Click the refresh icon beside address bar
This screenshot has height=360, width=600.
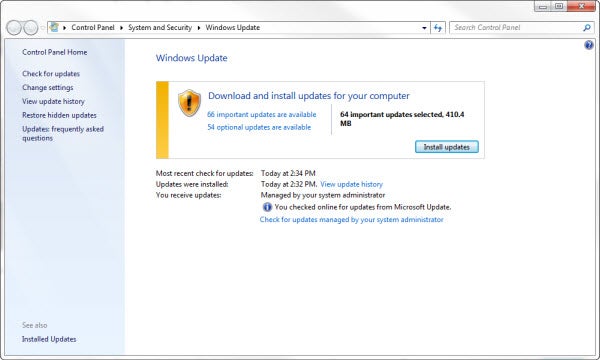point(438,28)
